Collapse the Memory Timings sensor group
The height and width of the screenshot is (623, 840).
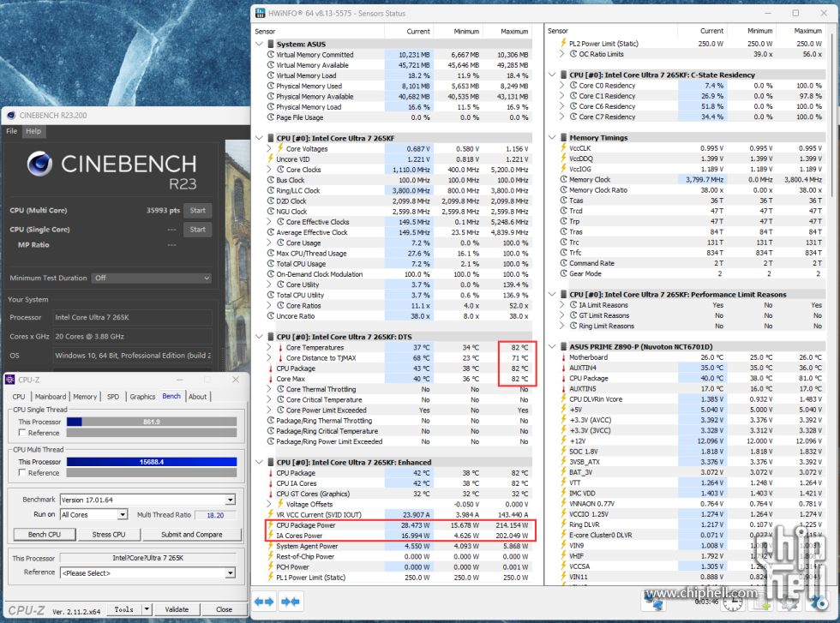coord(552,138)
